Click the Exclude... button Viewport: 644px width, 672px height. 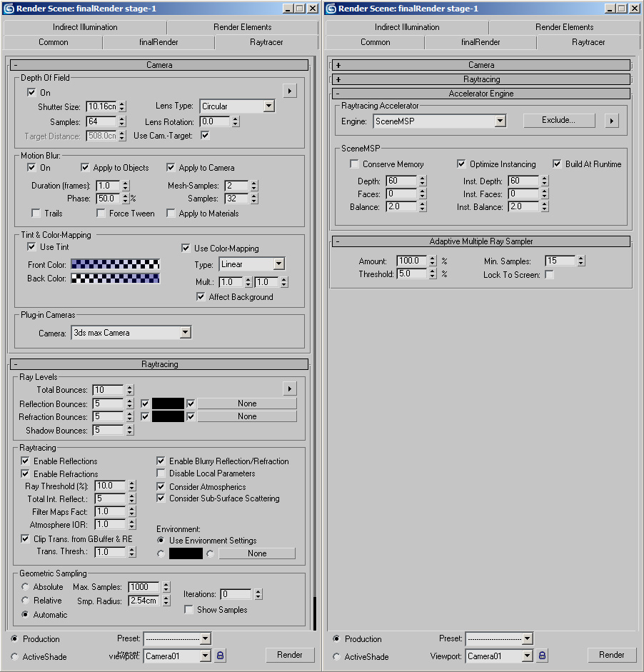tap(558, 120)
